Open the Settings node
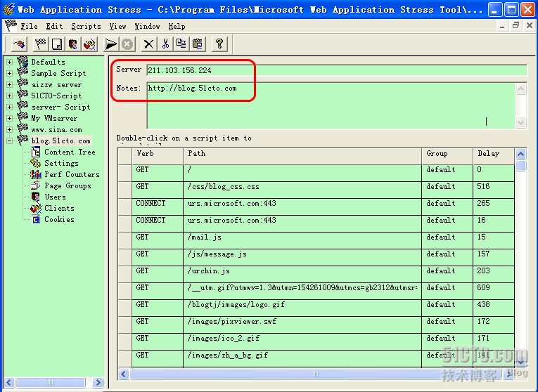The image size is (538, 392). coord(61,163)
